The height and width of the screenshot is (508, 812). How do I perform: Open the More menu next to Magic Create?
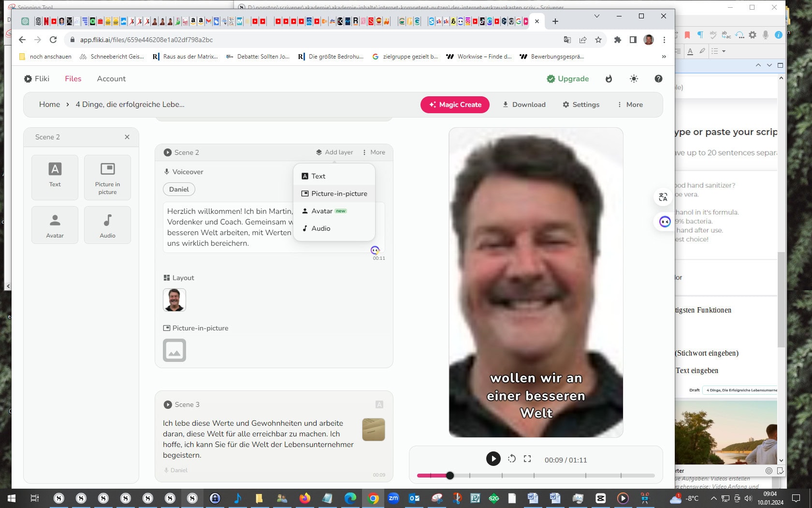(x=630, y=105)
